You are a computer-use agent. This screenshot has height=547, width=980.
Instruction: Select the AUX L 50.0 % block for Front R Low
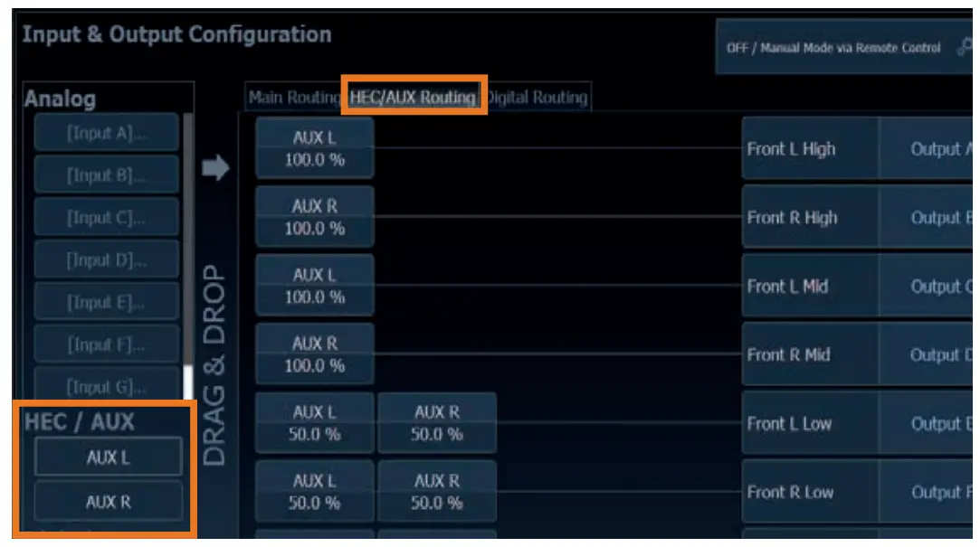(314, 492)
